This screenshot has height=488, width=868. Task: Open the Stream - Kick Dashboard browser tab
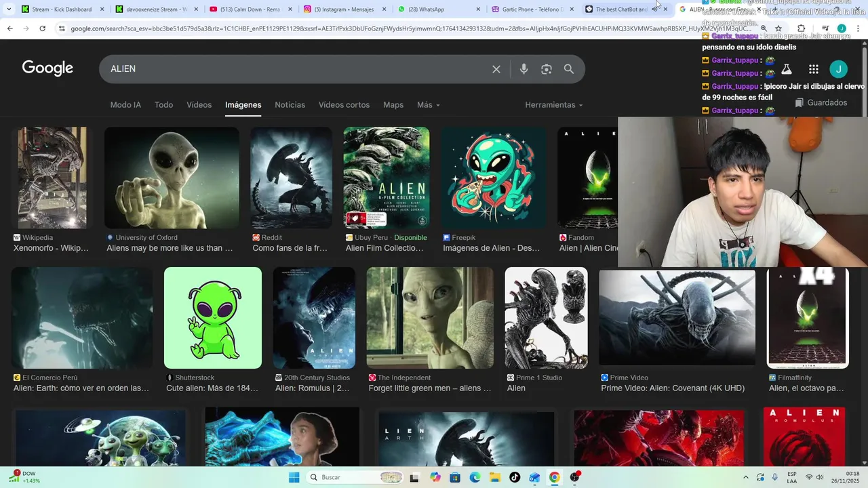pos(62,9)
